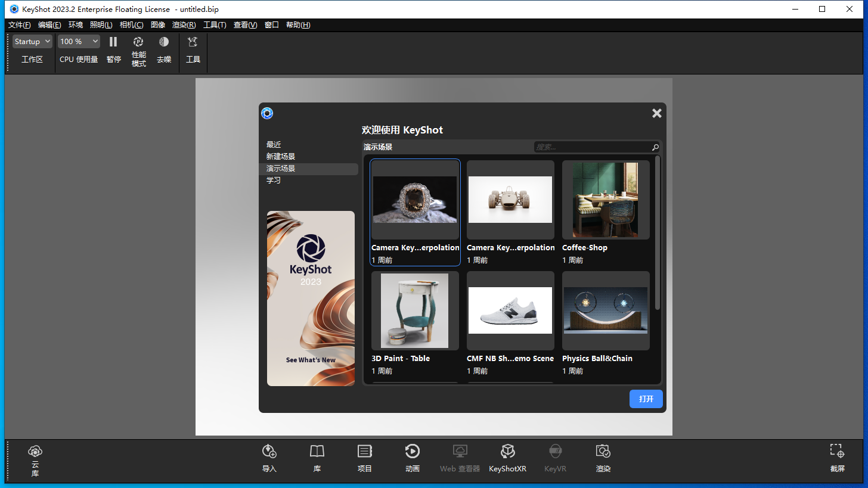Viewport: 868px width, 488px height.
Task: Select the Coffee-Shop scene thumbnail
Action: [x=606, y=200]
